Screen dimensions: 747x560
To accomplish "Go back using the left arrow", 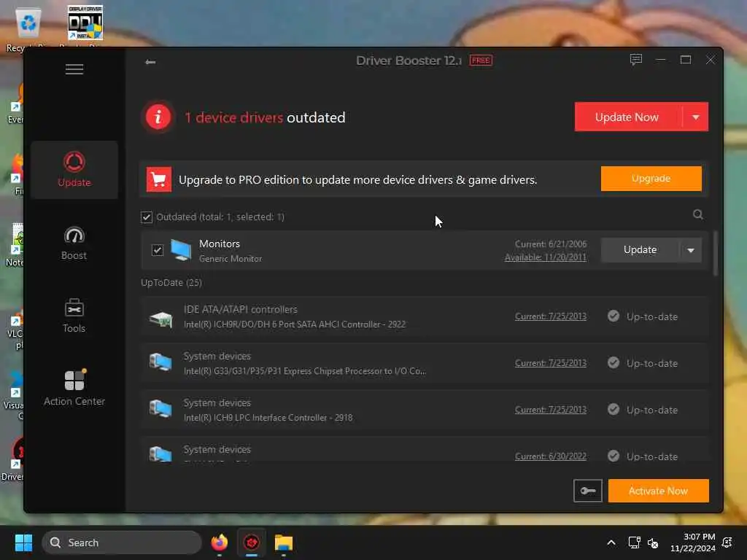I will click(x=150, y=62).
